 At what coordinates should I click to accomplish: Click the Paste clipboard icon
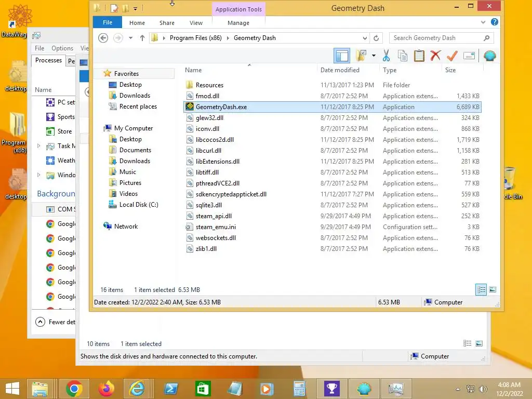[x=419, y=56]
